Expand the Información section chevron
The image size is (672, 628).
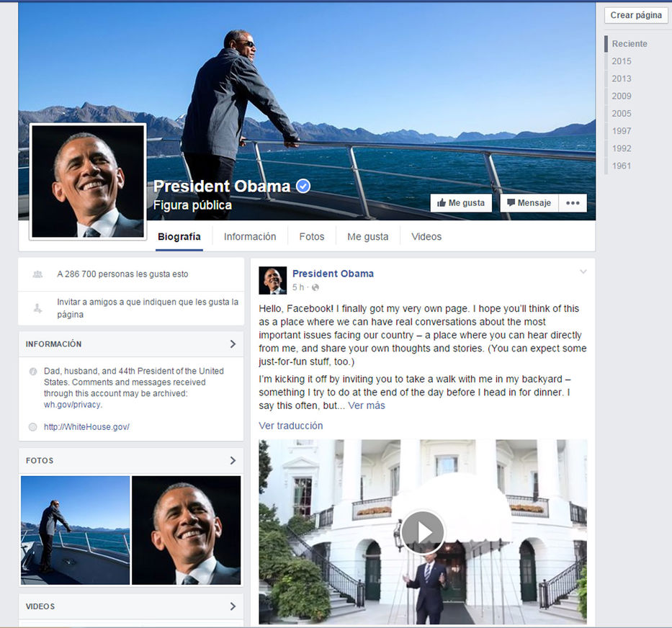click(x=233, y=344)
